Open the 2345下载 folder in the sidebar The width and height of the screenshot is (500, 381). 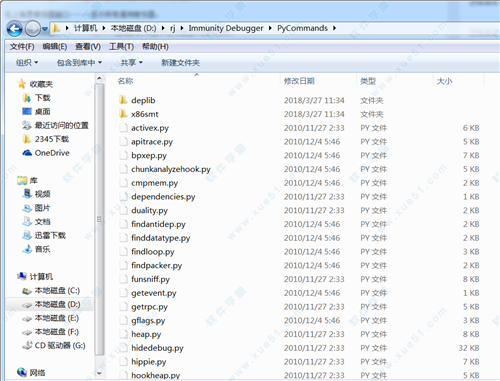click(46, 139)
